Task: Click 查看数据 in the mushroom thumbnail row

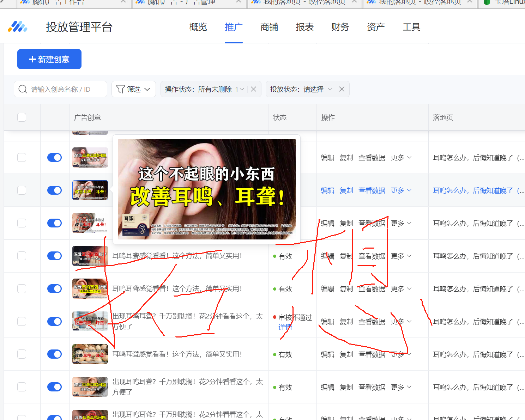Action: click(372, 354)
